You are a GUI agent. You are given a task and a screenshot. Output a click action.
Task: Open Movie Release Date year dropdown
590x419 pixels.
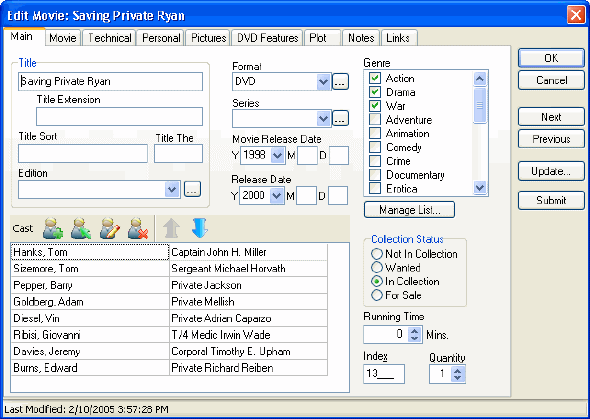click(x=277, y=155)
